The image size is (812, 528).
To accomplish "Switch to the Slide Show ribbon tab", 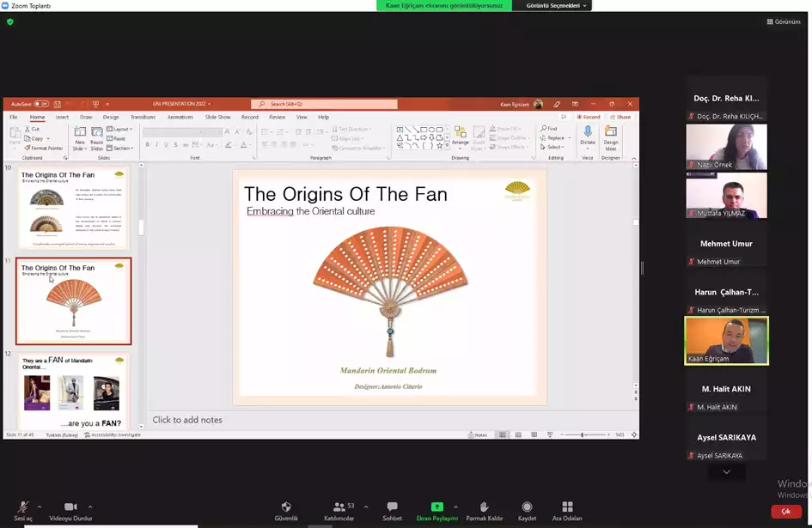I will (218, 117).
